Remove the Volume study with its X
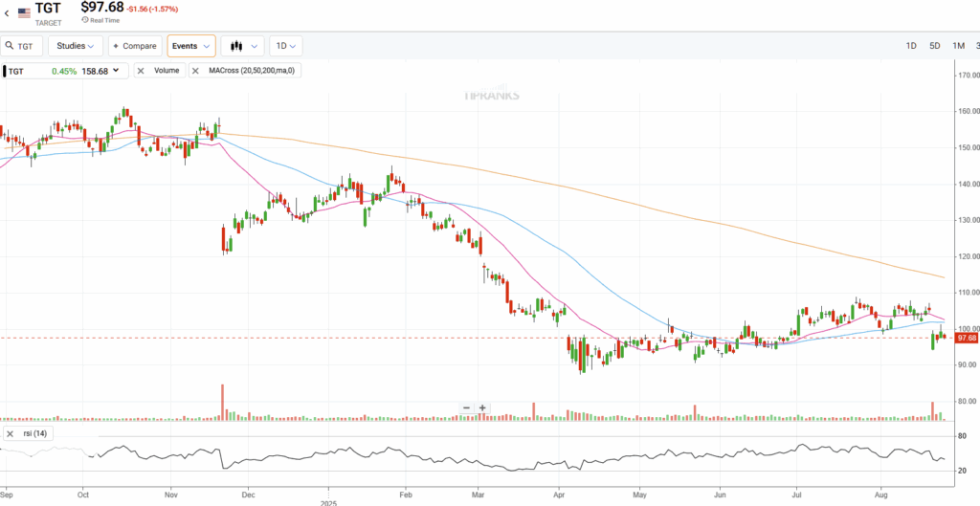Viewport: 980px width, 506px height. 141,71
